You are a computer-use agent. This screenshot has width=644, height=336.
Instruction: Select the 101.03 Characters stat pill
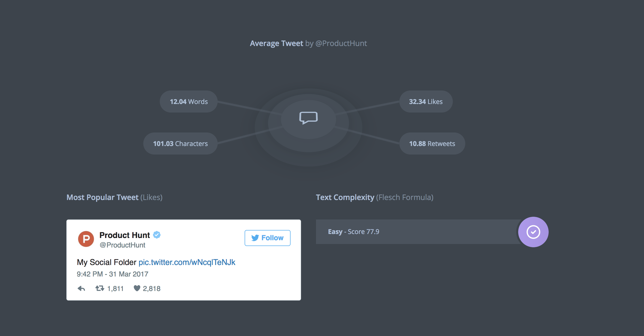(x=180, y=143)
